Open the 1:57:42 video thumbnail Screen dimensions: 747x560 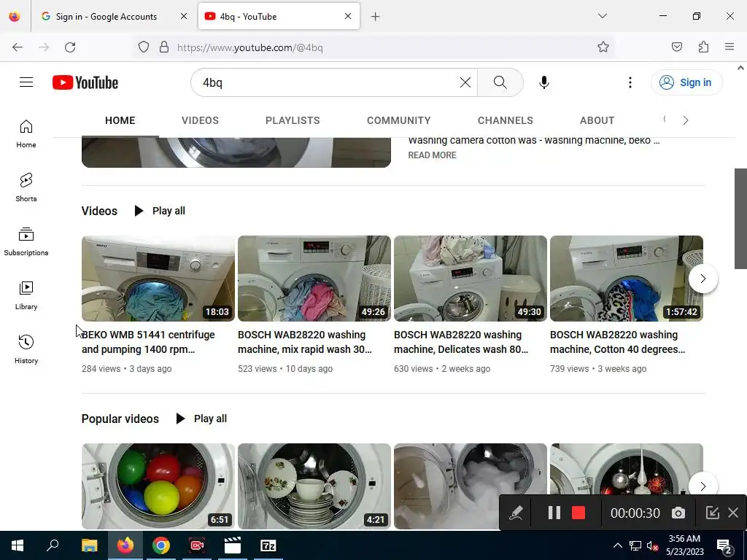(627, 279)
